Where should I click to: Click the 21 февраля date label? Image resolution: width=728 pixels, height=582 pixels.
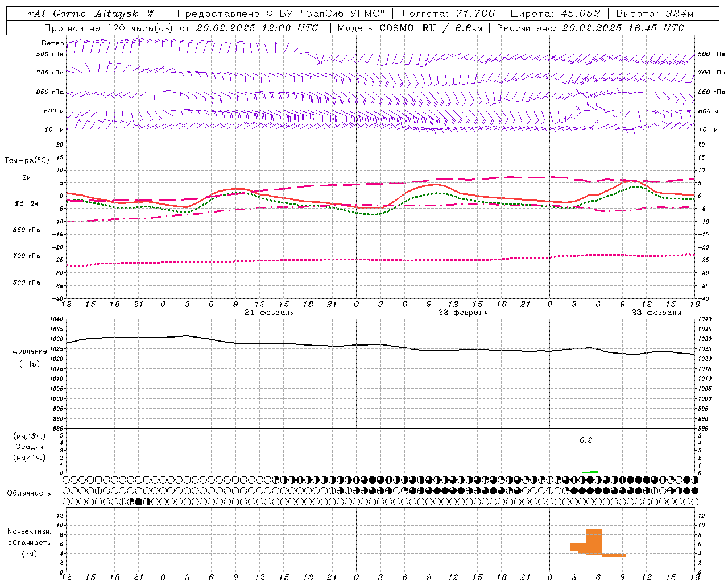(x=270, y=313)
